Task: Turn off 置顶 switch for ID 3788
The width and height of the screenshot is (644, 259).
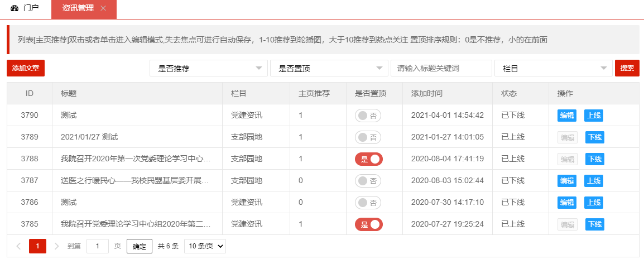Action: 368,159
